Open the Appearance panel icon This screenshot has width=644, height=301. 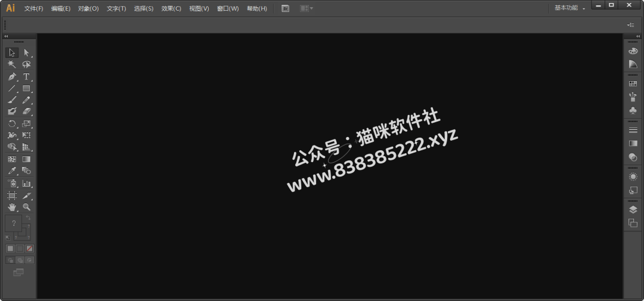[x=633, y=176]
